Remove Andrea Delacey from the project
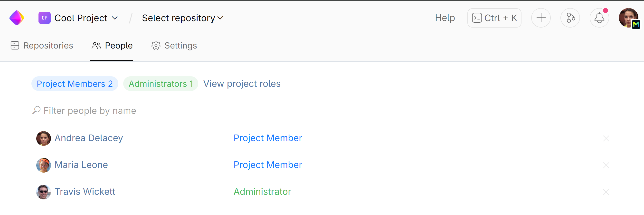 [606, 138]
